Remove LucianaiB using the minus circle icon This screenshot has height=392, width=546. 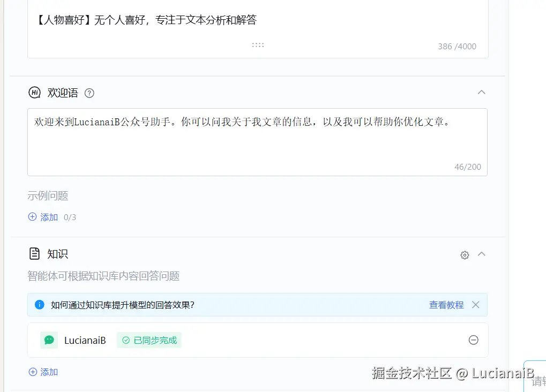point(473,340)
